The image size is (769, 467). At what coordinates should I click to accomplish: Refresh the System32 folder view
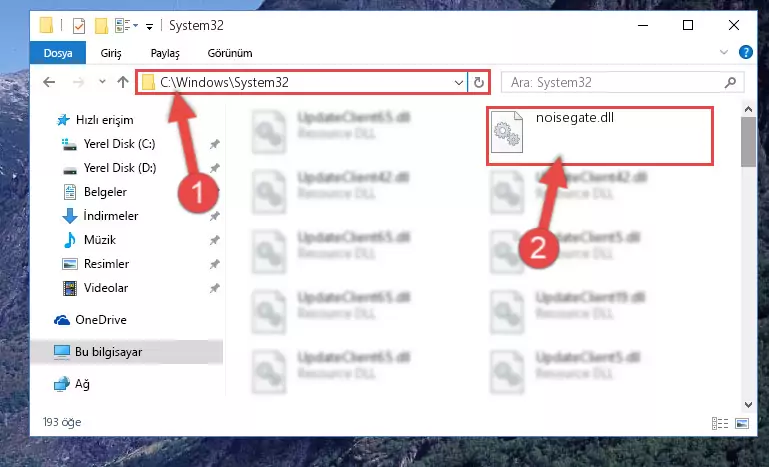(479, 82)
